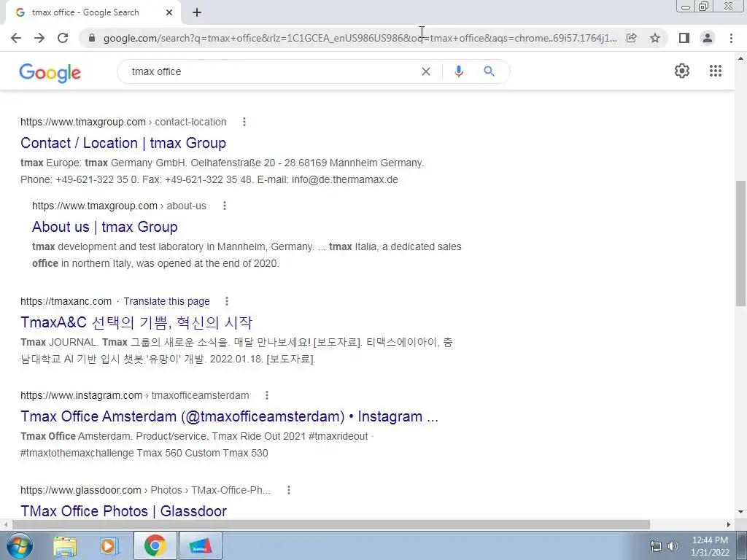
Task: Click the scroll-down arrow of the page
Action: [x=740, y=513]
